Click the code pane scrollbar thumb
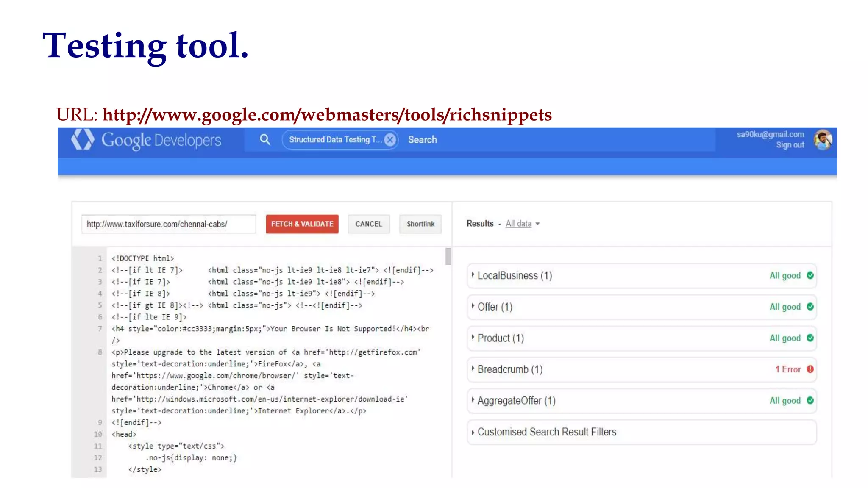 (x=448, y=256)
